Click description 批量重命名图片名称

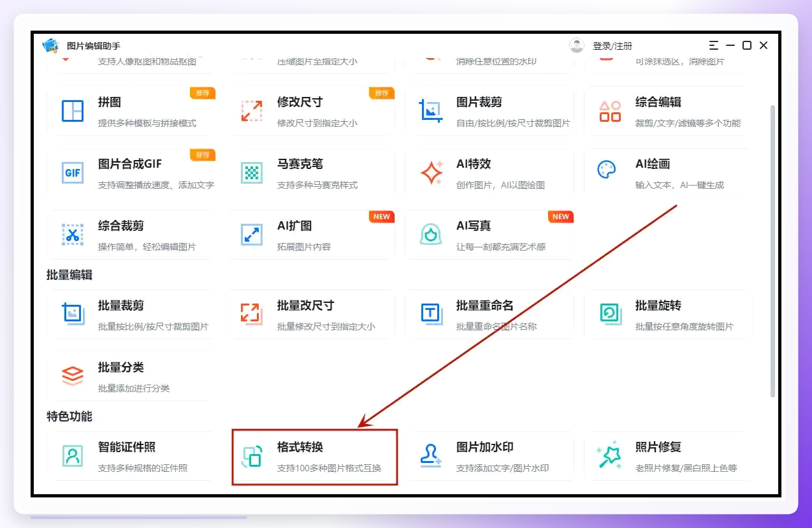click(x=497, y=326)
